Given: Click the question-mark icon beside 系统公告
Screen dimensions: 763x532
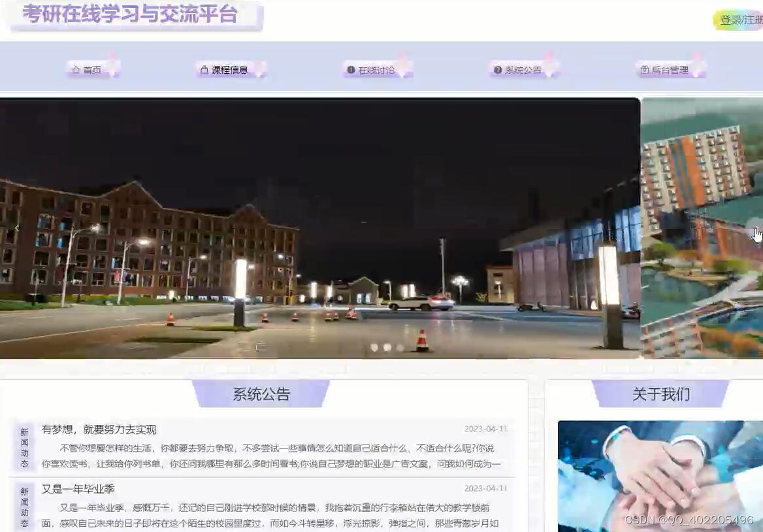Looking at the screenshot, I should point(497,69).
